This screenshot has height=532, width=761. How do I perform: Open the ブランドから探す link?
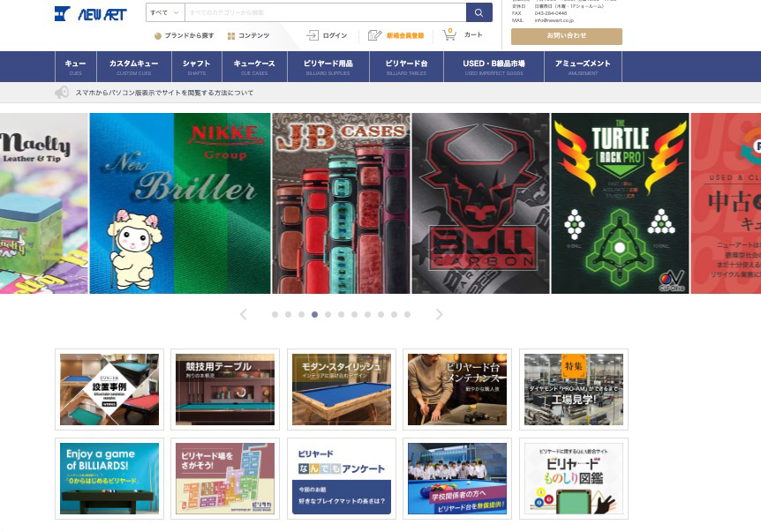189,35
